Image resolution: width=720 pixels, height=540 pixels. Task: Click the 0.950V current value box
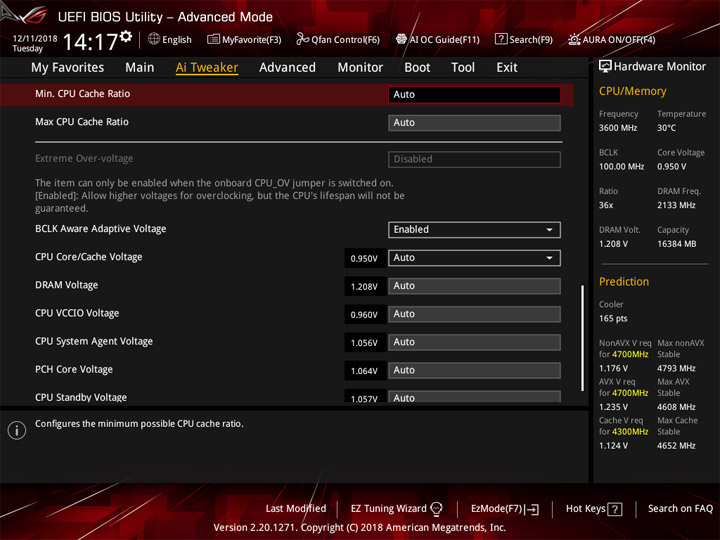[365, 259]
